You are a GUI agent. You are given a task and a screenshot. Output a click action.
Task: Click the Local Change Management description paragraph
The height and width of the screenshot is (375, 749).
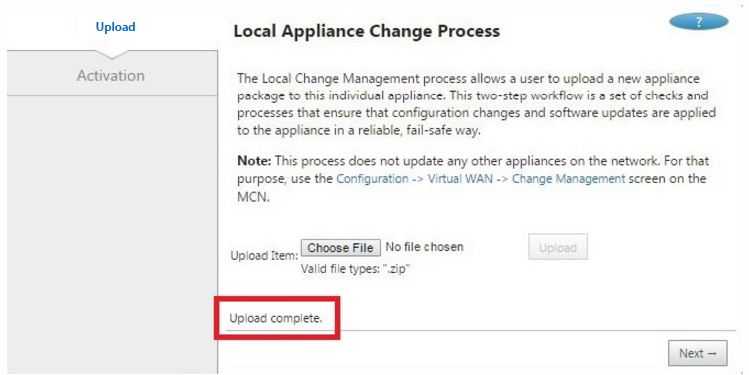coord(476,104)
